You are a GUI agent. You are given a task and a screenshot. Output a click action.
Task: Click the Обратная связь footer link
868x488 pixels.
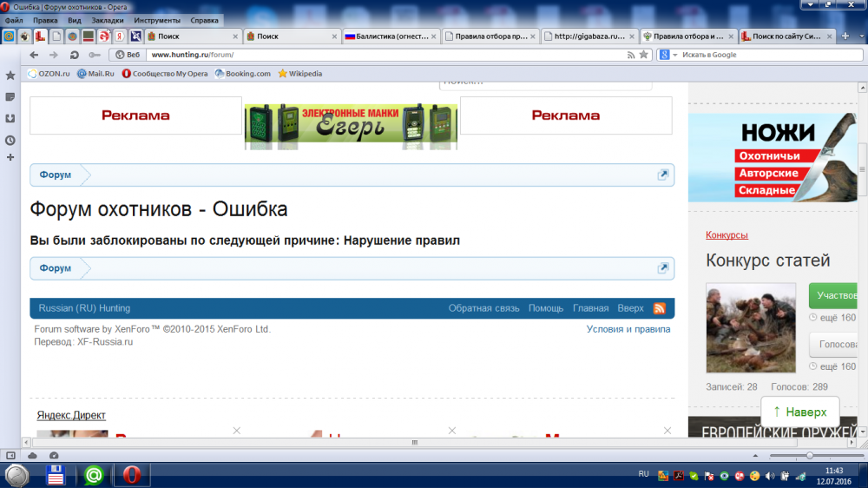point(483,308)
